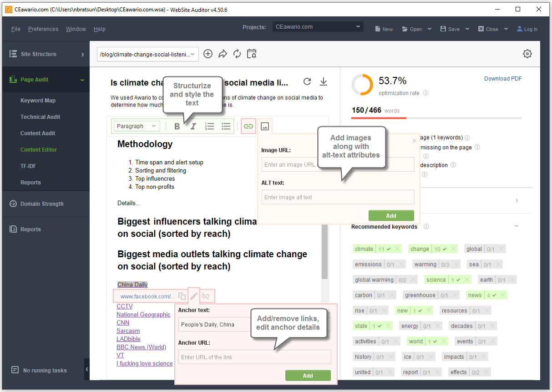Expand the Open button dropdown arrow
Image resolution: width=552 pixels, height=392 pixels.
(x=430, y=29)
